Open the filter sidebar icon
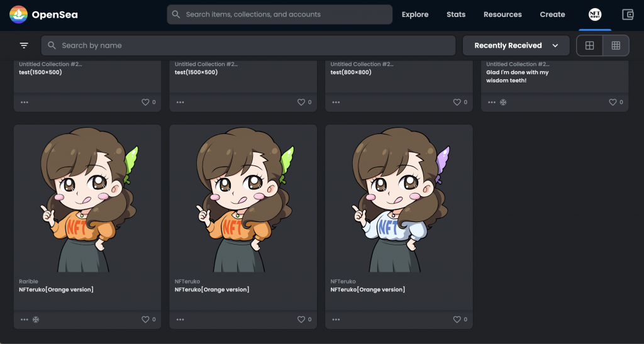This screenshot has width=644, height=344. coord(24,45)
